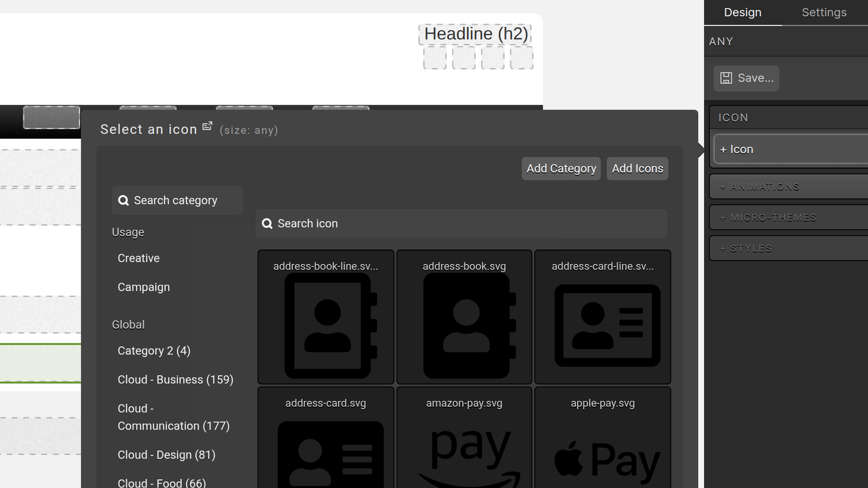Select the address-card.svg icon tile
The image size is (868, 488).
[325, 437]
